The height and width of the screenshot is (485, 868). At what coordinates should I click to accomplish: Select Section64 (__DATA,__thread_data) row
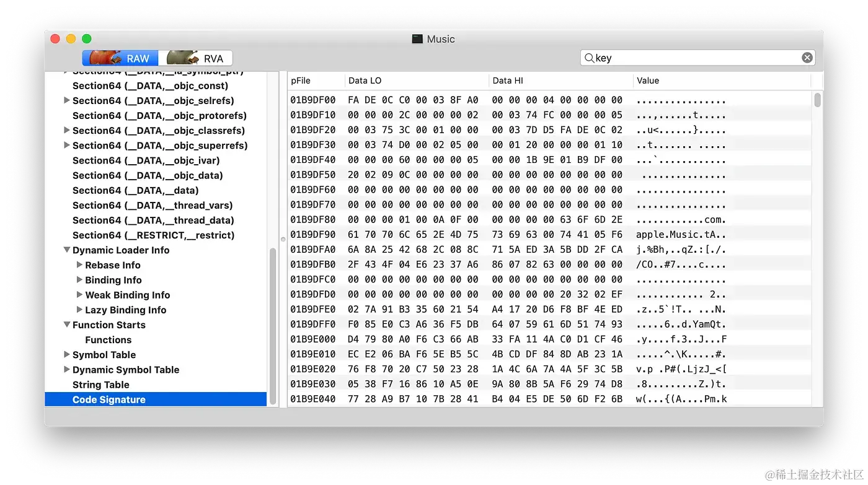pos(156,220)
